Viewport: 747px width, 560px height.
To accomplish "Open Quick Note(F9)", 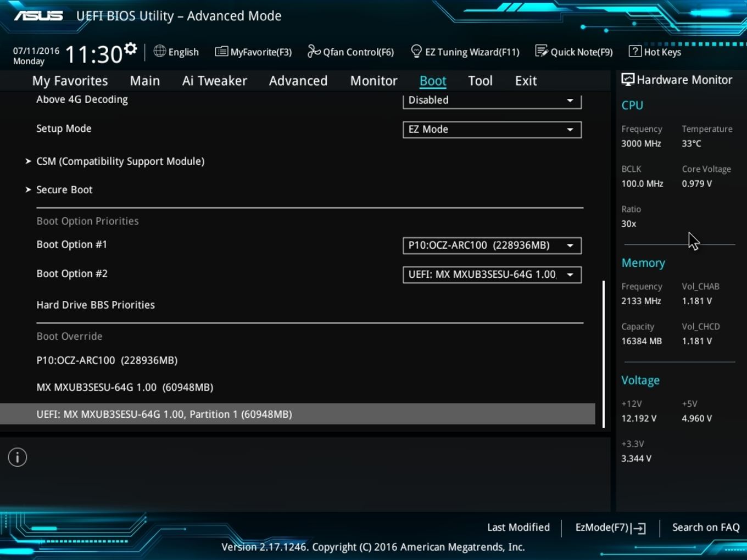I will [574, 52].
